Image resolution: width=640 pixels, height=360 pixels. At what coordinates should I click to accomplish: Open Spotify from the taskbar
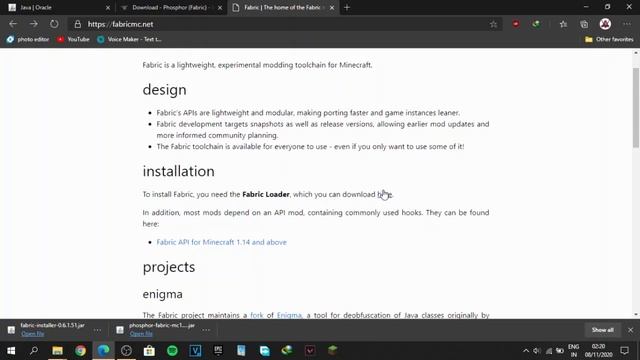click(172, 350)
